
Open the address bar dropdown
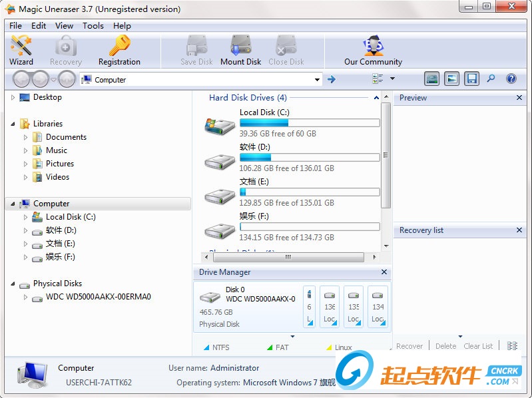point(317,80)
